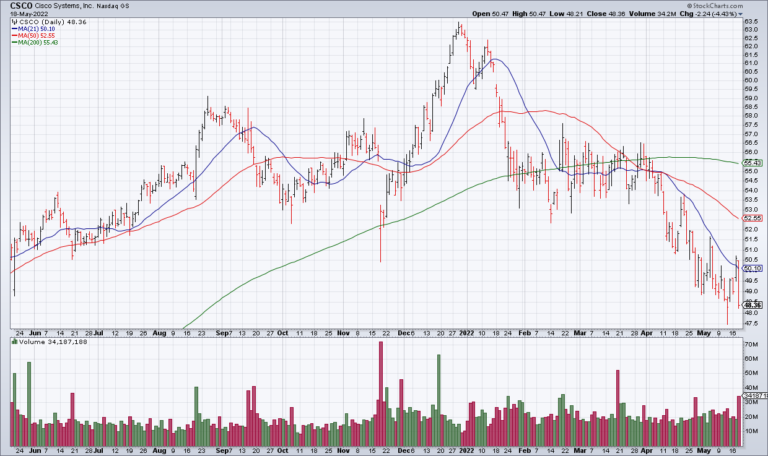This screenshot has height=456, width=768.
Task: Click the Apr label under the price chart
Action: [x=647, y=333]
